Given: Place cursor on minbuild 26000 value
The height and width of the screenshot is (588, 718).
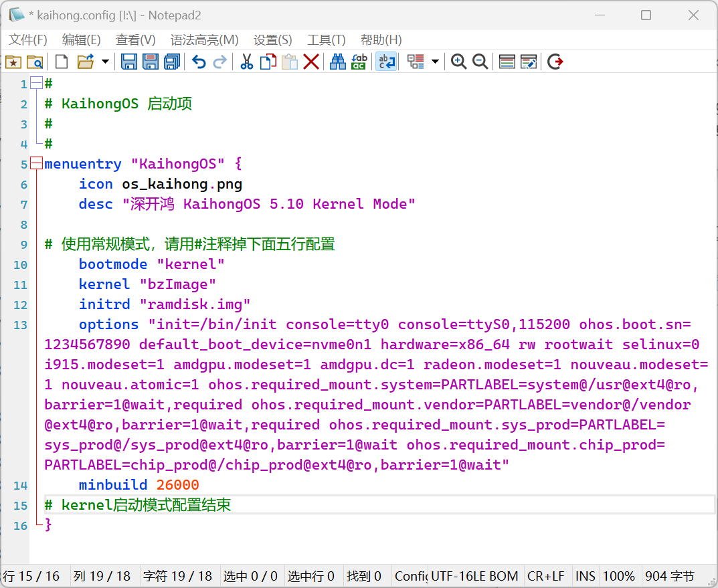Looking at the screenshot, I should coord(178,484).
